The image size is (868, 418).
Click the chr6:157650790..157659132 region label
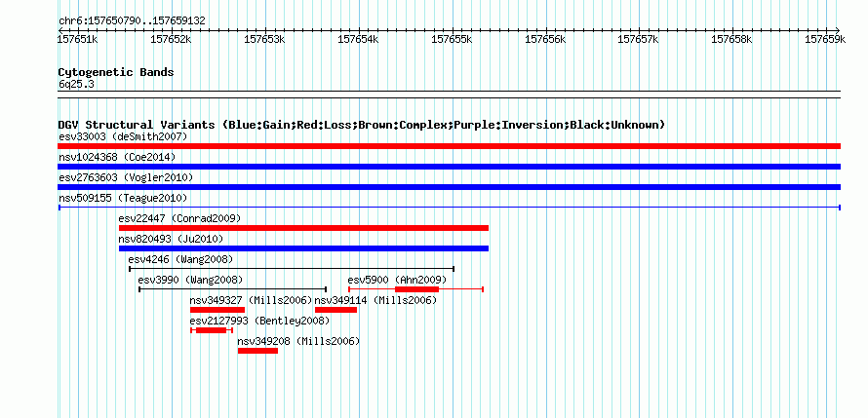point(132,21)
